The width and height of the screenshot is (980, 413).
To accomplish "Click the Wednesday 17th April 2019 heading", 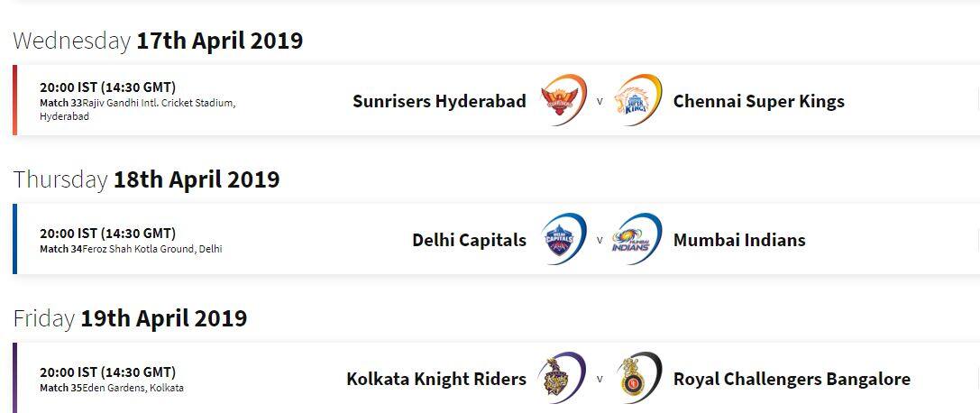I will (158, 41).
